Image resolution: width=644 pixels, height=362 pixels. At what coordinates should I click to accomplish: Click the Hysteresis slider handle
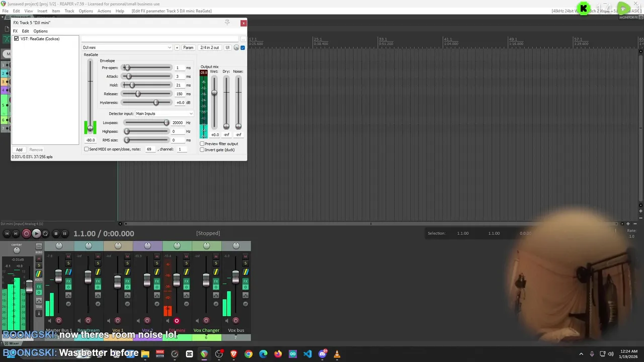[156, 103]
